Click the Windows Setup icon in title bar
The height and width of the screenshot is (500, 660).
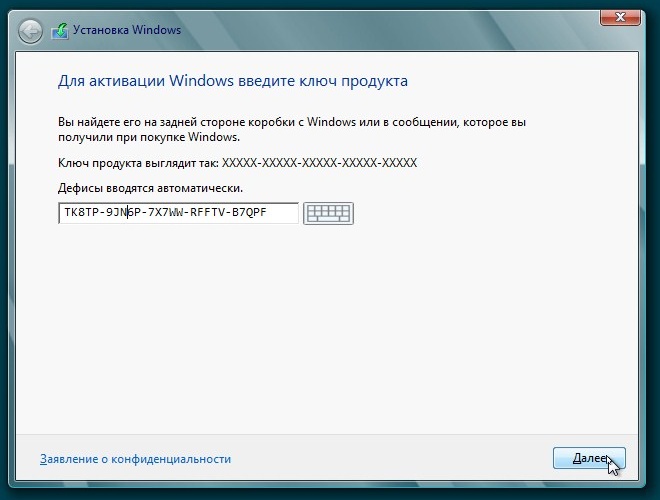pos(60,30)
